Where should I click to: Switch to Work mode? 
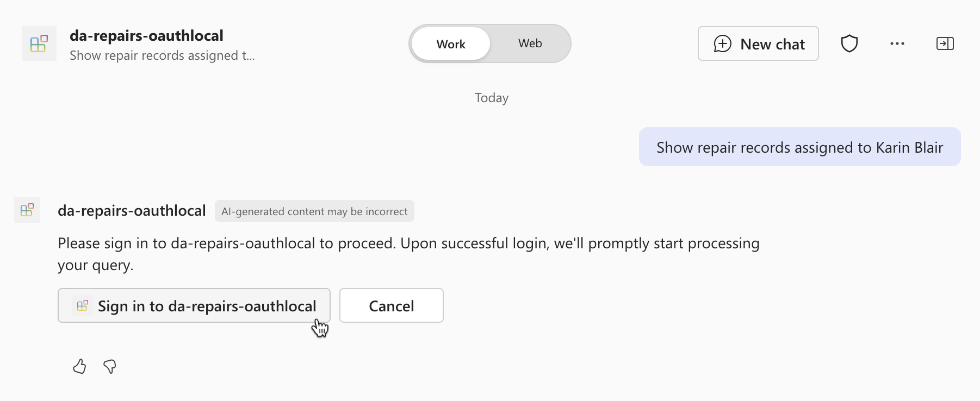pos(451,43)
